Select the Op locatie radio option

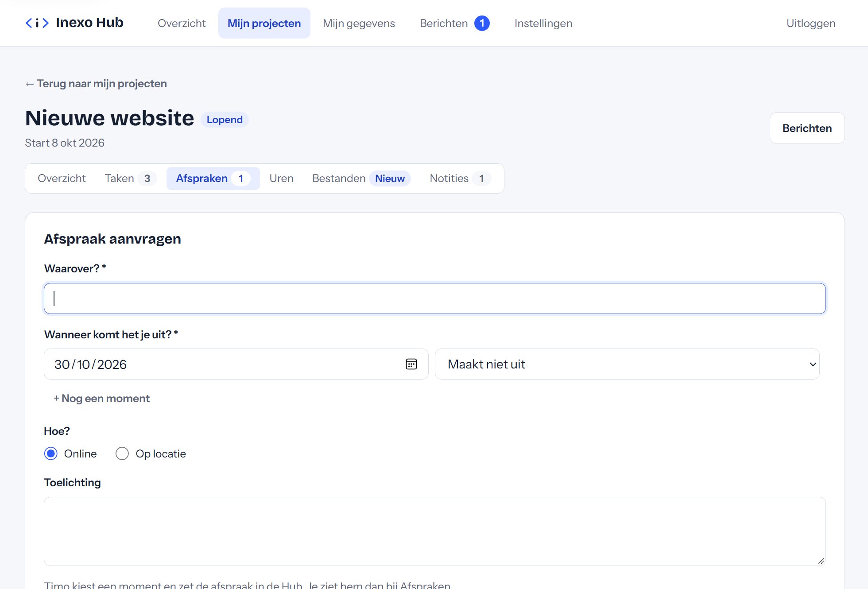122,453
